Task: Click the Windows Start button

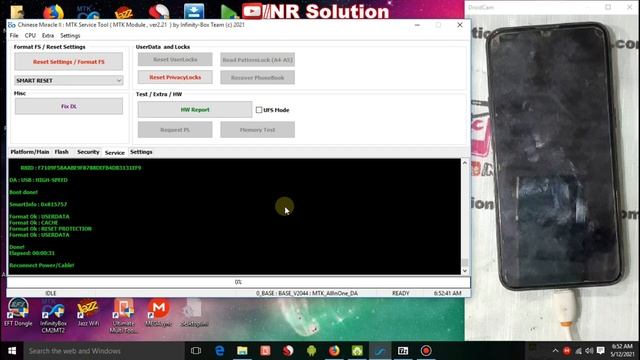Action: pos(12,351)
